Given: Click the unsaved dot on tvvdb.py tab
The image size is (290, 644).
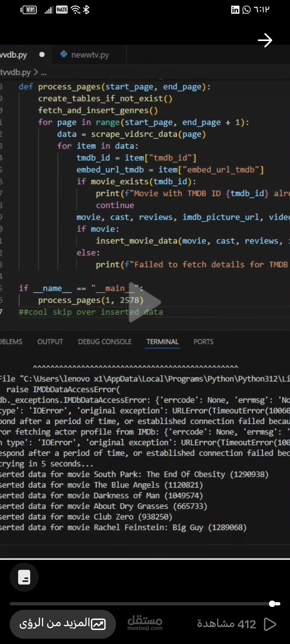Looking at the screenshot, I should pyautogui.click(x=42, y=55).
